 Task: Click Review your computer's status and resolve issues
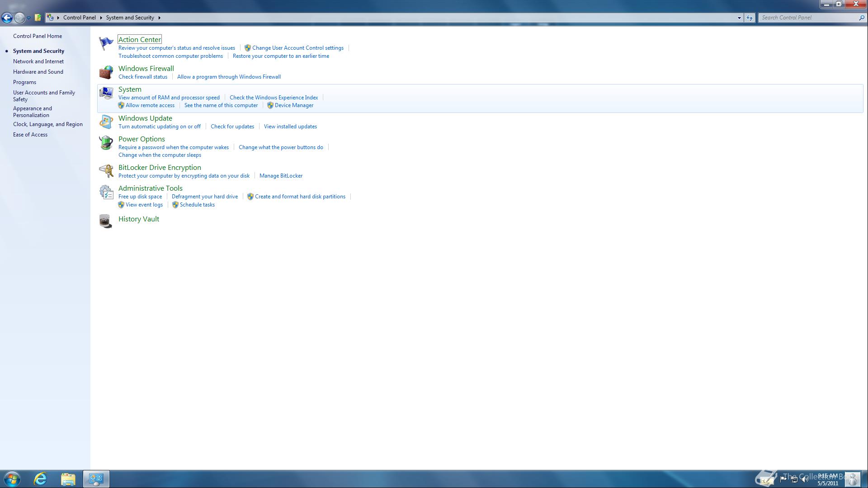(177, 48)
